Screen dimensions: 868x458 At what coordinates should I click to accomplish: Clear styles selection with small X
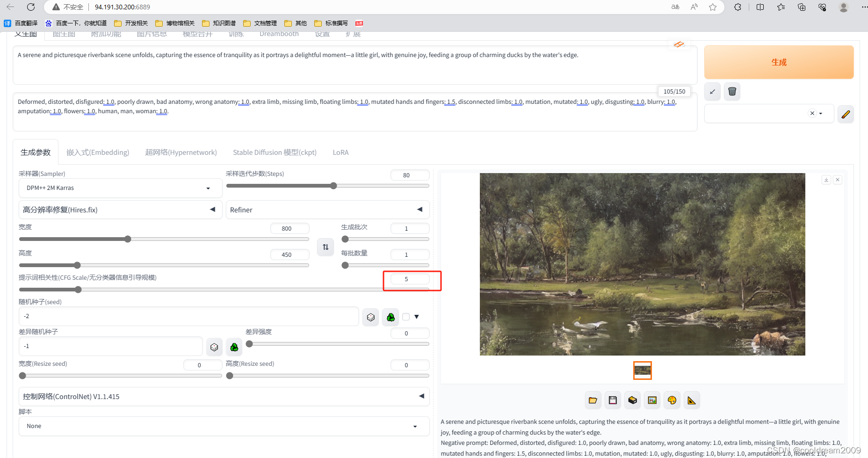click(x=812, y=113)
